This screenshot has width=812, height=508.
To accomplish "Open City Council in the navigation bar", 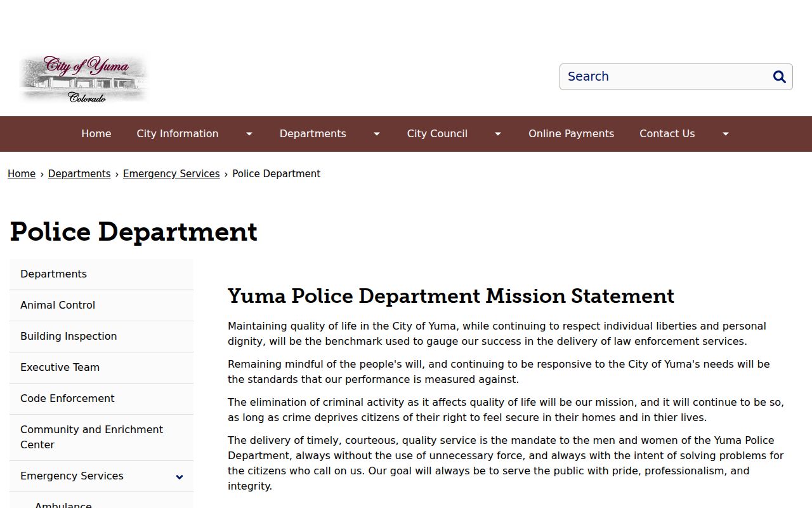I will tap(437, 134).
